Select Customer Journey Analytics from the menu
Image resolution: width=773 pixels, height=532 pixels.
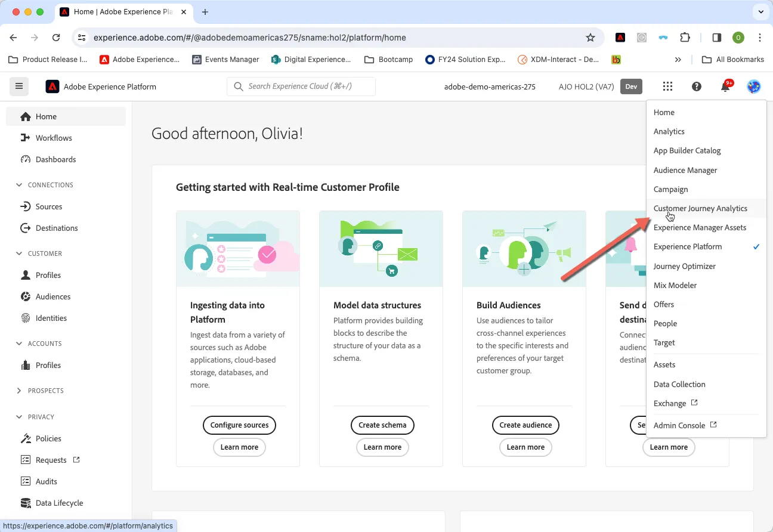click(x=706, y=209)
